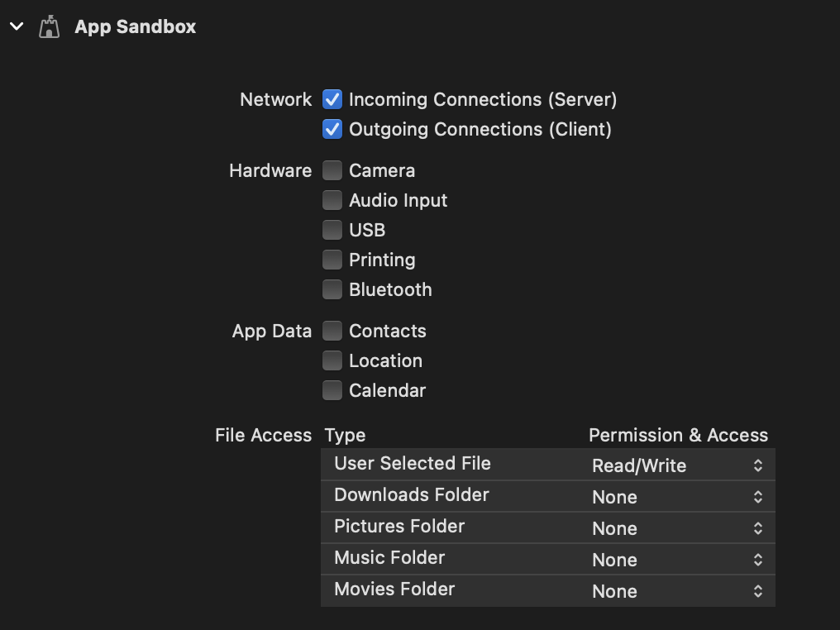Open the Music Folder permission menu

pos(759,560)
